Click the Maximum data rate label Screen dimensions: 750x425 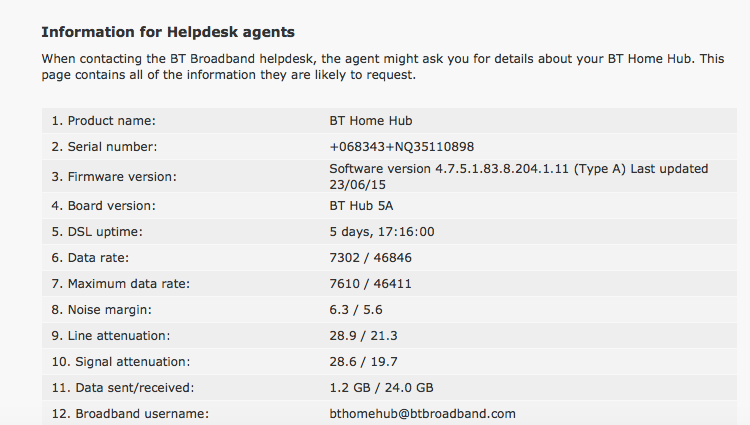tap(121, 283)
